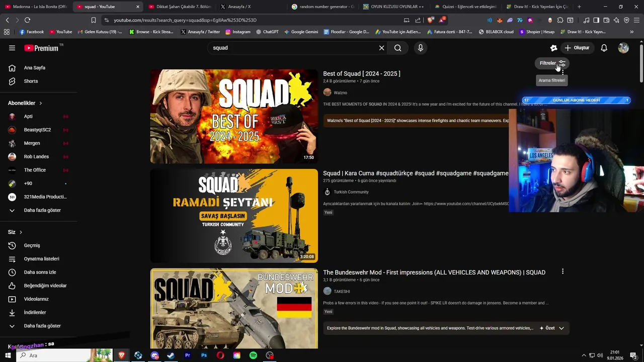Open Squad Kara Cuma video title
This screenshot has height=362, width=644.
[x=416, y=173]
